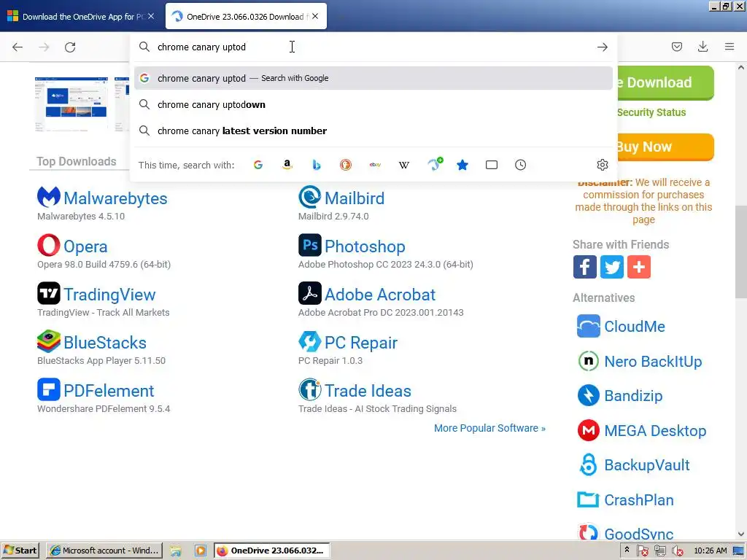747x560 pixels.
Task: Search this time with Amazon icon
Action: [x=287, y=165]
